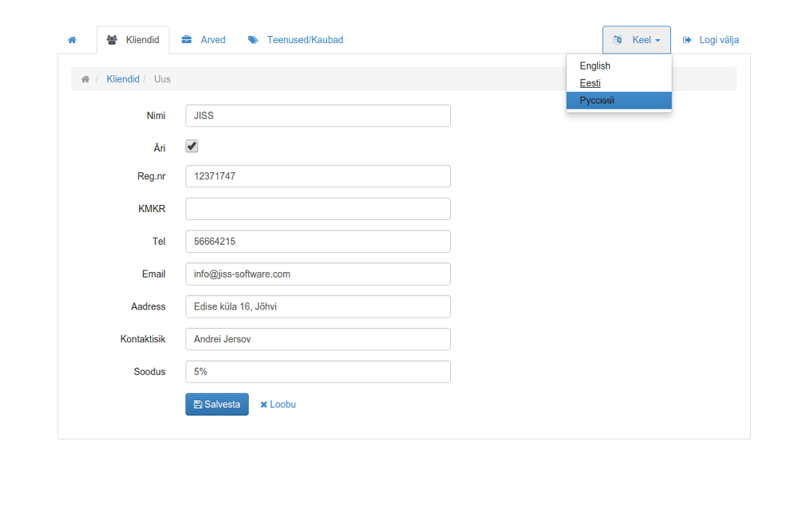Open the Kliendid tab

133,40
